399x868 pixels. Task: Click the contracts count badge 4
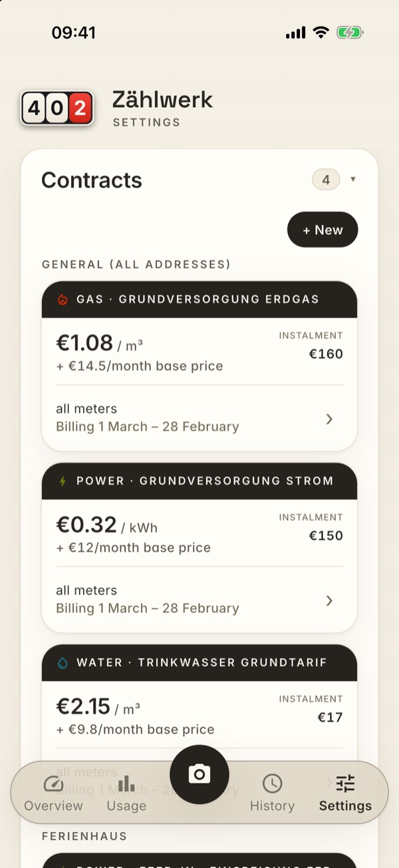[x=326, y=180]
